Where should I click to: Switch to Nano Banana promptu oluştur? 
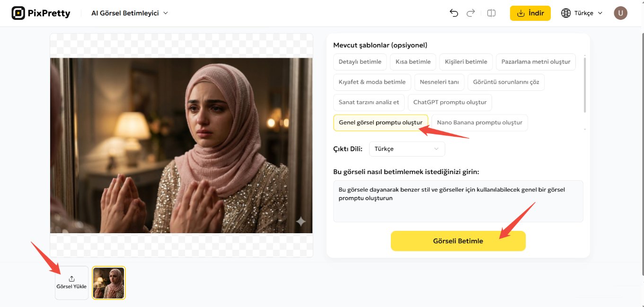[x=479, y=122]
